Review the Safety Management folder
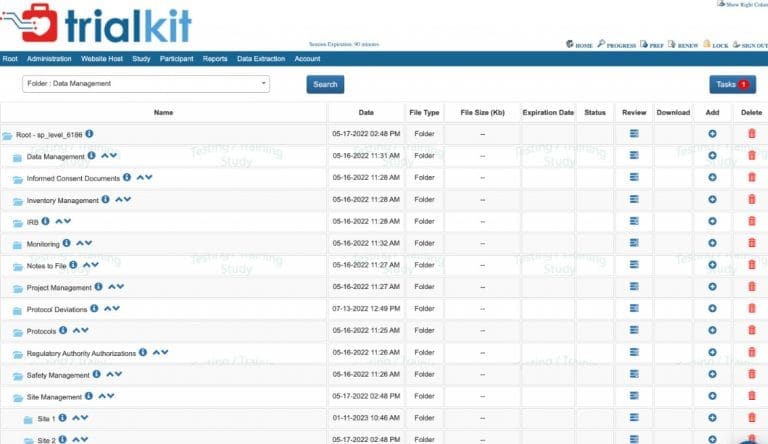The height and width of the screenshot is (444, 768). pos(634,373)
